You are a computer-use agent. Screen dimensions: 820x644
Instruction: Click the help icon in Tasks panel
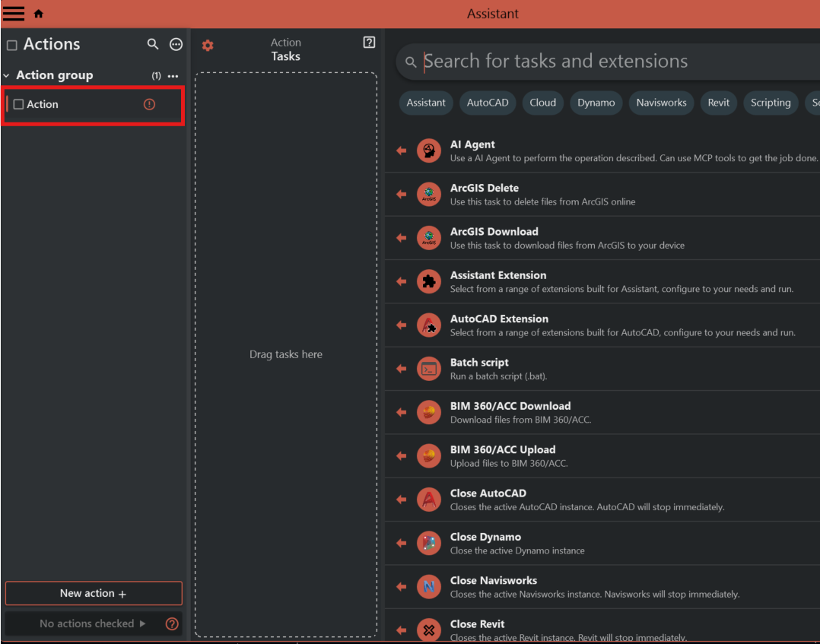pos(369,43)
